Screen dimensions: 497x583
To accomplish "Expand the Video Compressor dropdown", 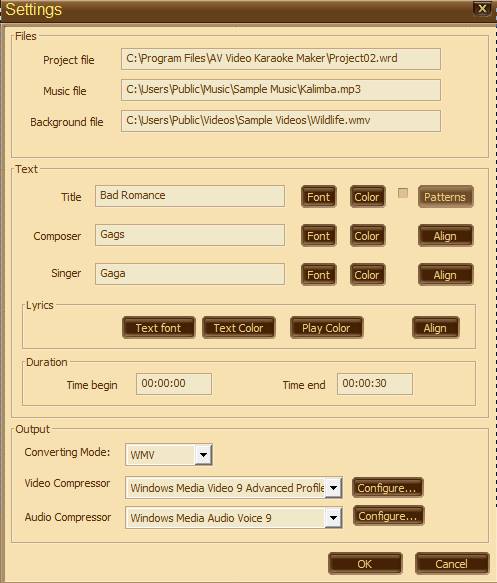I will click(x=333, y=487).
